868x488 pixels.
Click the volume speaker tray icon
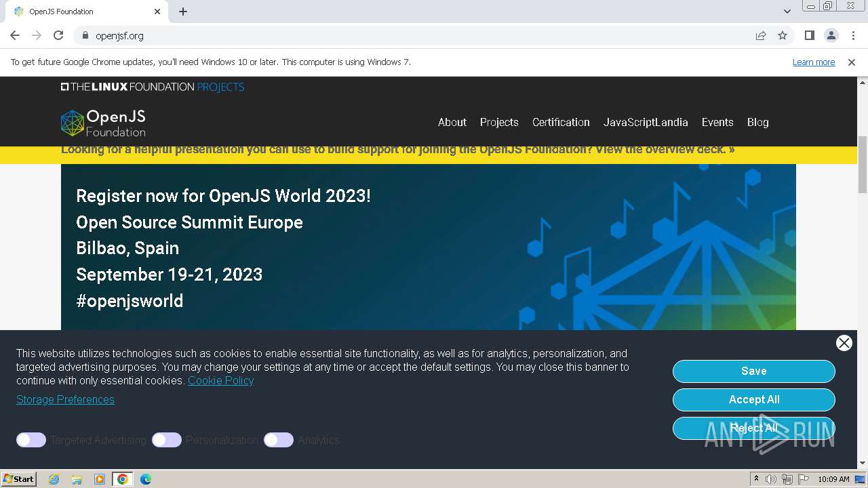point(771,479)
